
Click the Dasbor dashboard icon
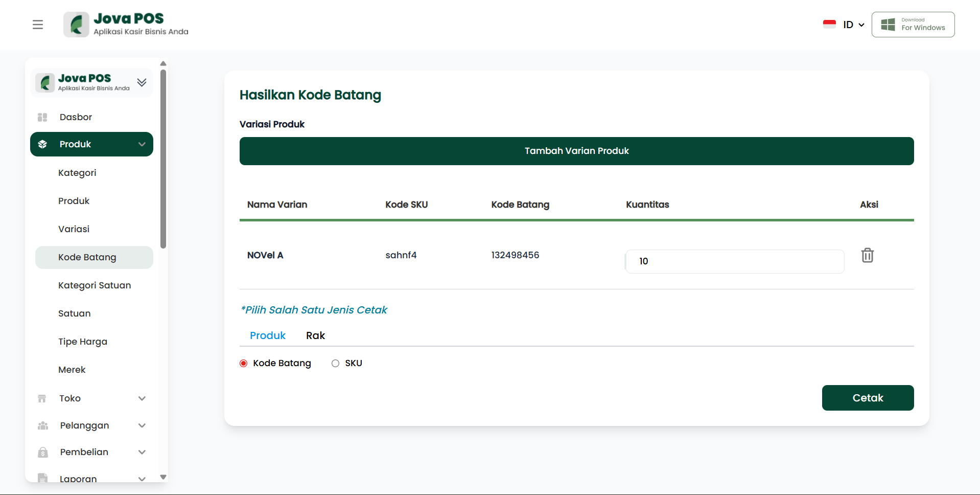[42, 117]
